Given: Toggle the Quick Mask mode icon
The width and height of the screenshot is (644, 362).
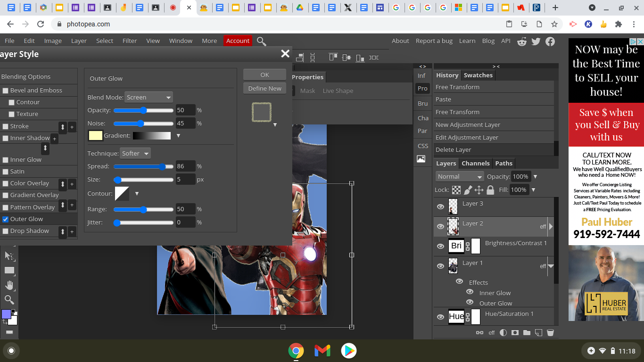Looking at the screenshot, I should (9, 332).
